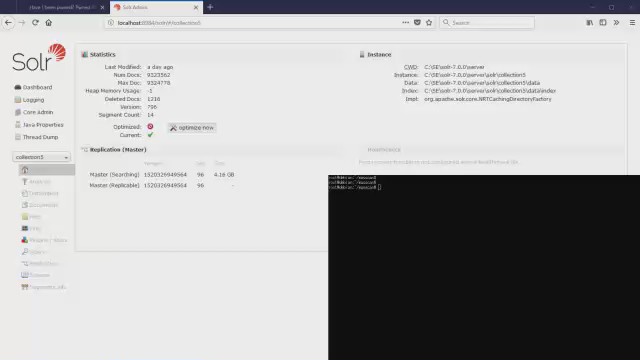Select the core Overview home item

(47, 170)
